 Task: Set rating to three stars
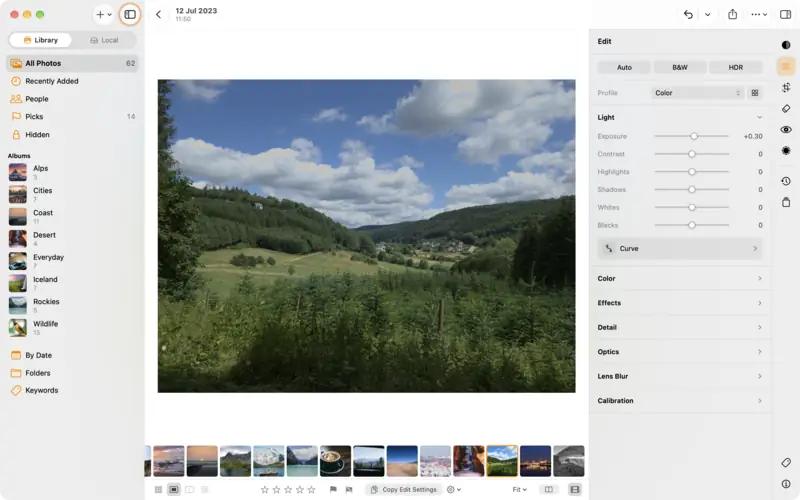point(288,489)
